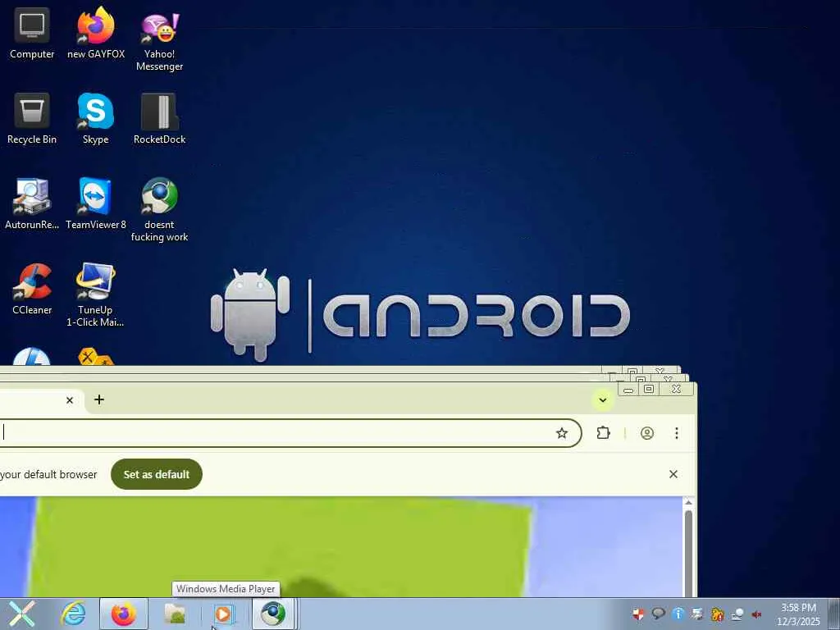Open the pictures folder taskbar icon
Image resolution: width=840 pixels, height=630 pixels.
(x=175, y=614)
